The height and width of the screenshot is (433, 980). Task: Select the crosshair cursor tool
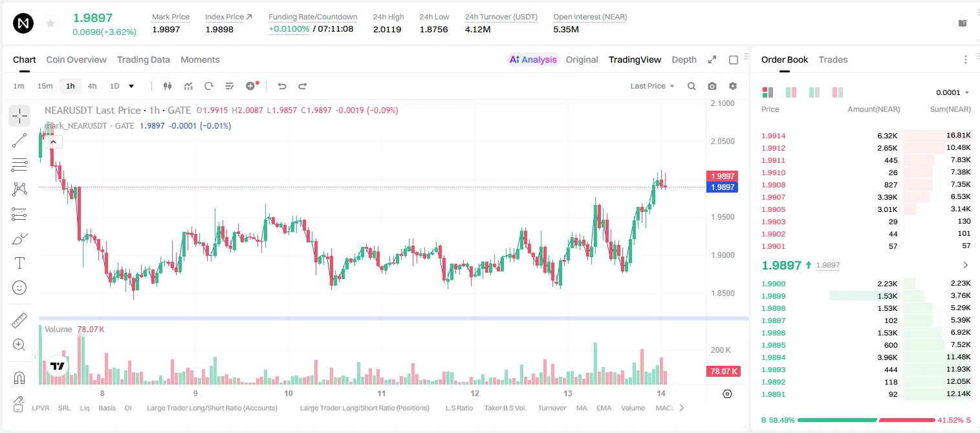coord(19,116)
